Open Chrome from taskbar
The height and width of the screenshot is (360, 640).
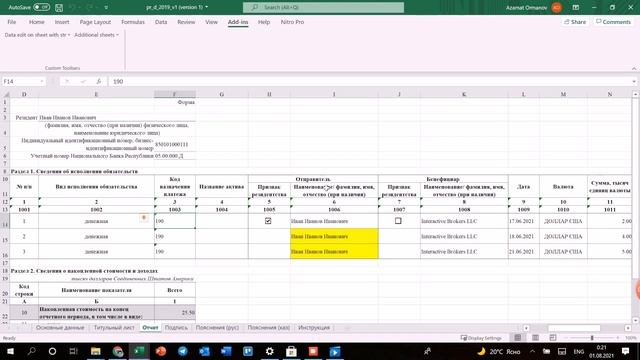[118, 351]
